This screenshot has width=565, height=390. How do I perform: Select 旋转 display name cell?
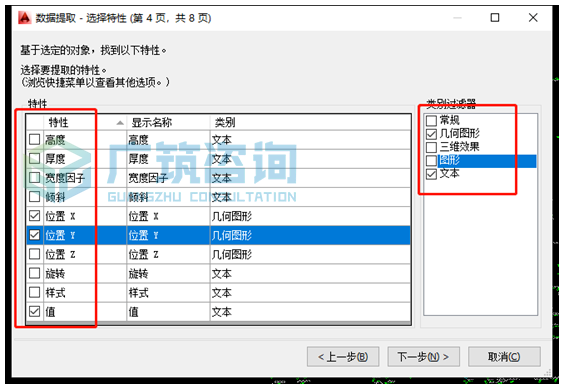click(168, 274)
